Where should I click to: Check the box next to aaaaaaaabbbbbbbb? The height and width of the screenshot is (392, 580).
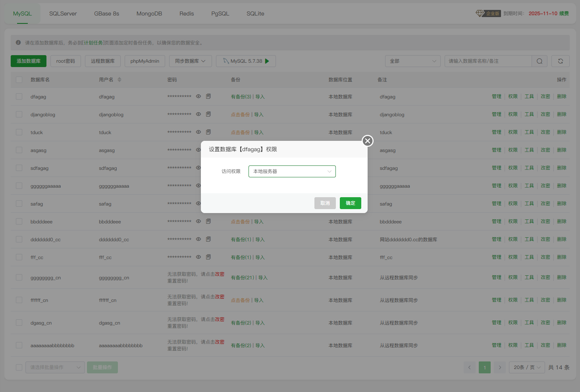click(19, 345)
